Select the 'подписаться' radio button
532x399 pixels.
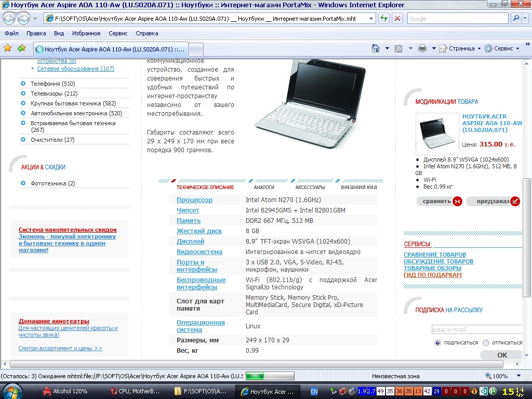[x=437, y=343]
